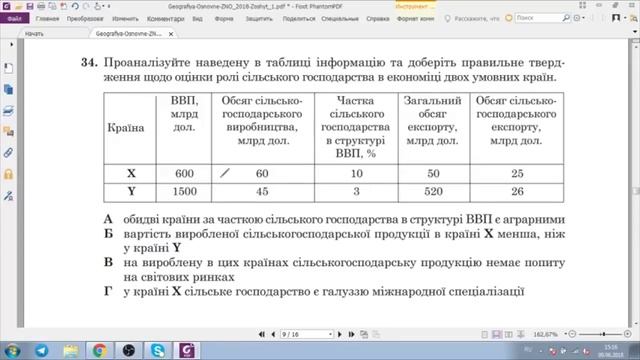This screenshot has height=360, width=640.
Task: Open the Преобразовать ribbon tab
Action: pos(85,19)
